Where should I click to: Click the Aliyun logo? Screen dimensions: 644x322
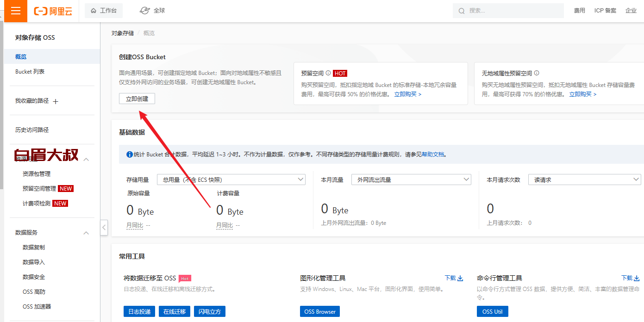53,11
